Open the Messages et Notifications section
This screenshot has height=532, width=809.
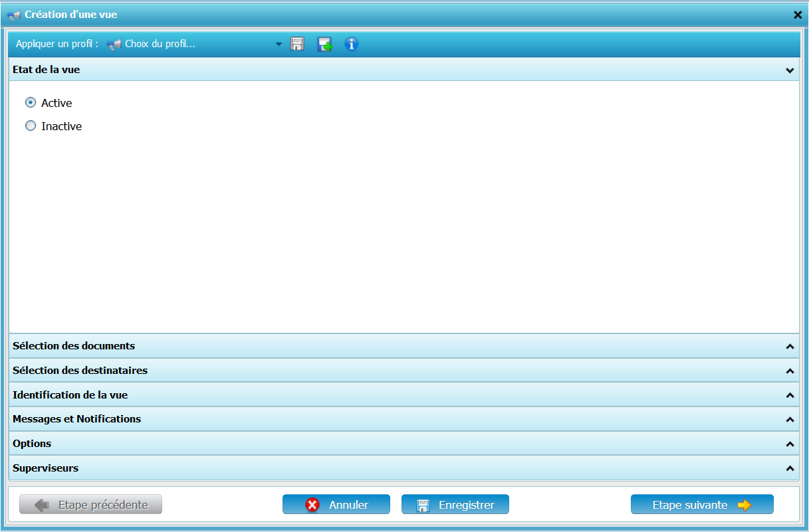(x=77, y=419)
